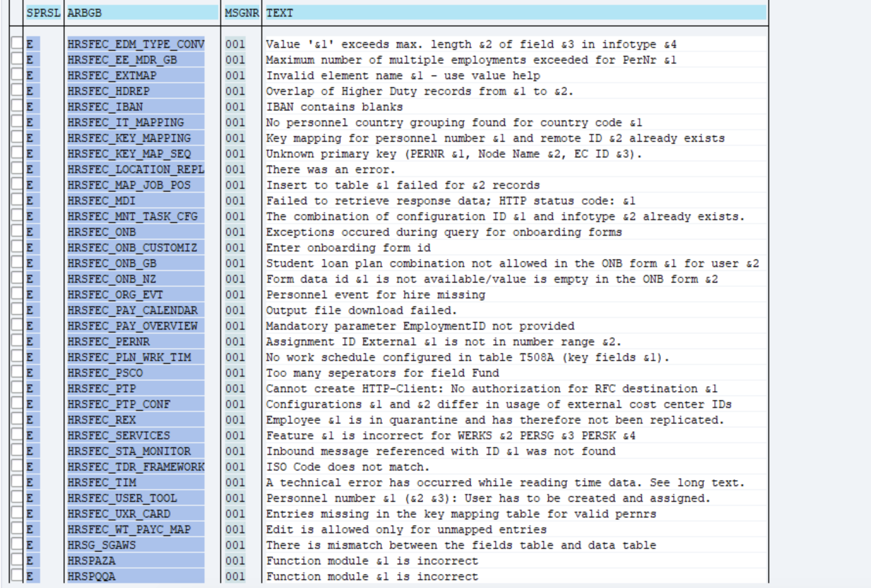Click text 'Inbound message referenced with ID &1 was not found'
871x588 pixels.
[440, 451]
